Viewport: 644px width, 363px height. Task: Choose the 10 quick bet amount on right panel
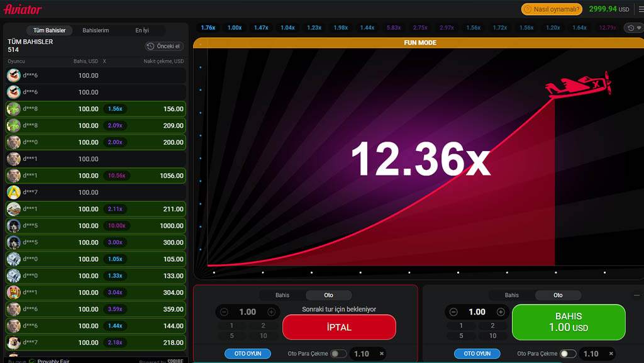(x=492, y=335)
